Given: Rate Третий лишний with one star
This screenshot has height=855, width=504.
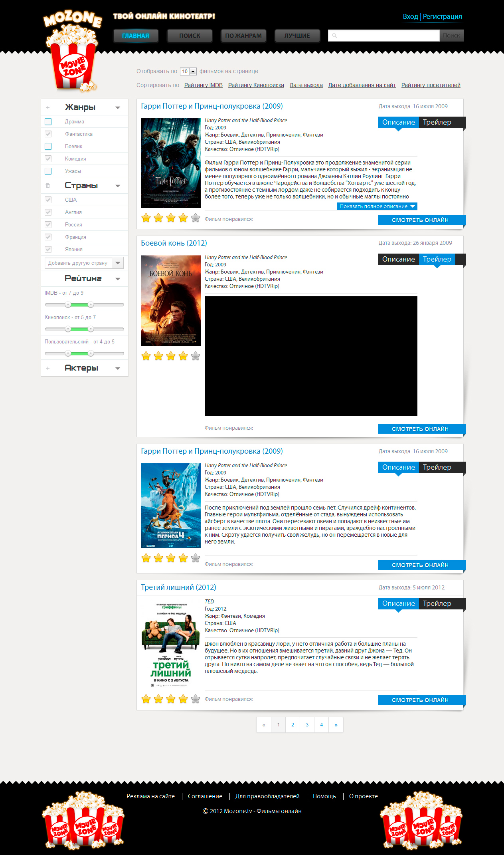Looking at the screenshot, I should [x=146, y=699].
